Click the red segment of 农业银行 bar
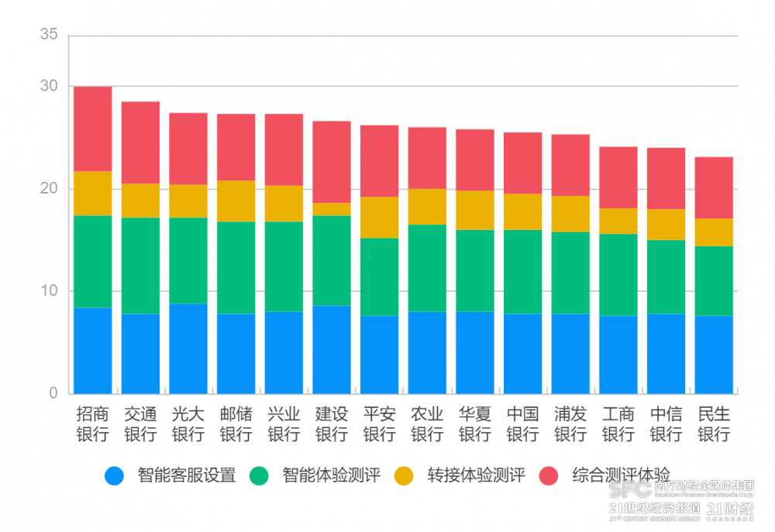 427,158
